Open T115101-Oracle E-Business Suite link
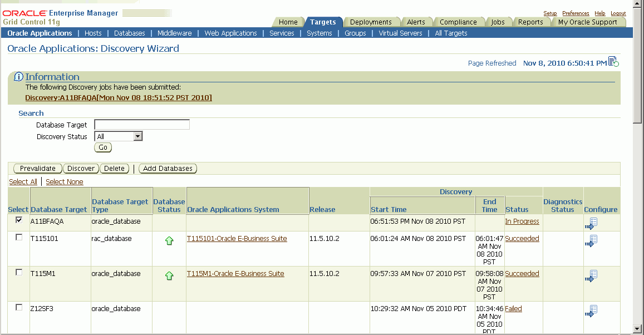 (237, 239)
